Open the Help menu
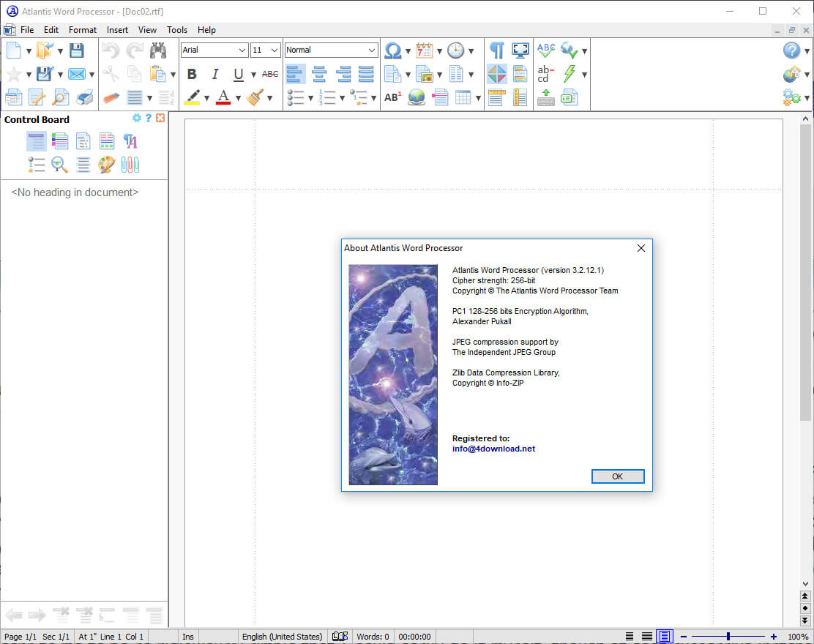814x644 pixels. click(x=206, y=29)
